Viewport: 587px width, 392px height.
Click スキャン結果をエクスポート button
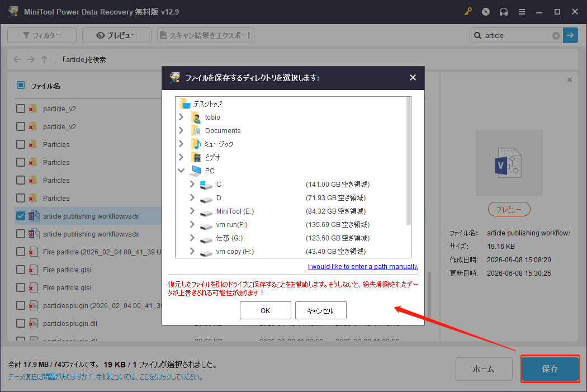pyautogui.click(x=206, y=35)
